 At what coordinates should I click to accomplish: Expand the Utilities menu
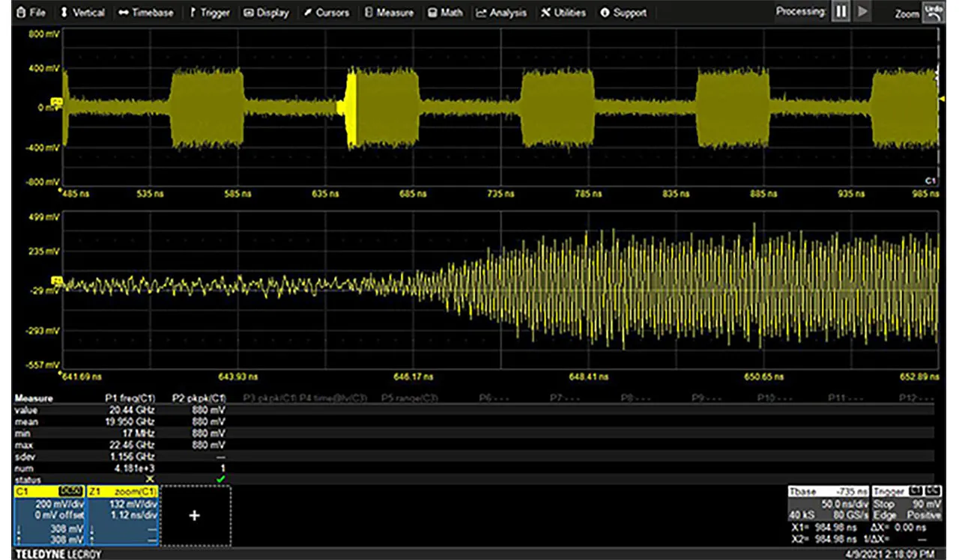click(563, 13)
